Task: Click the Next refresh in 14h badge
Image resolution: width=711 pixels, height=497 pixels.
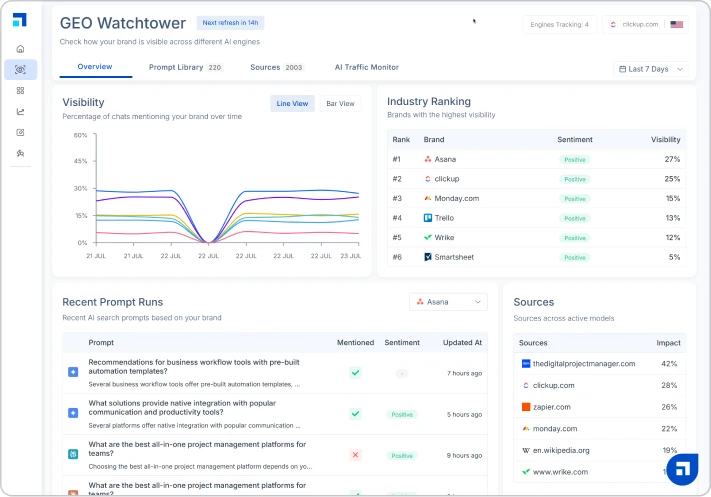Action: (230, 23)
